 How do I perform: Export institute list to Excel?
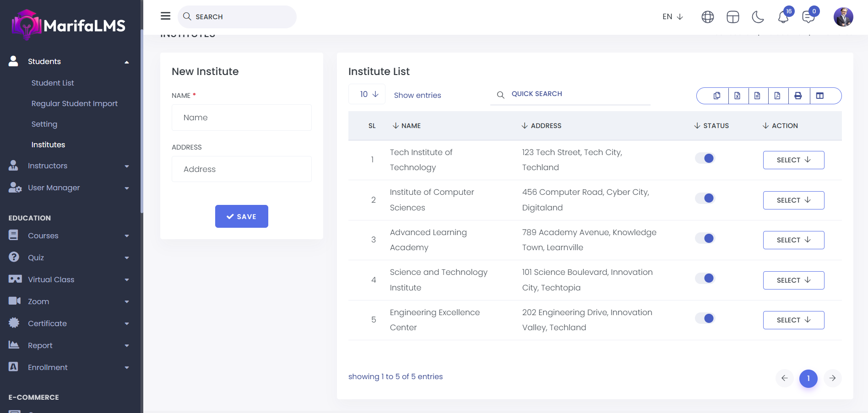737,96
